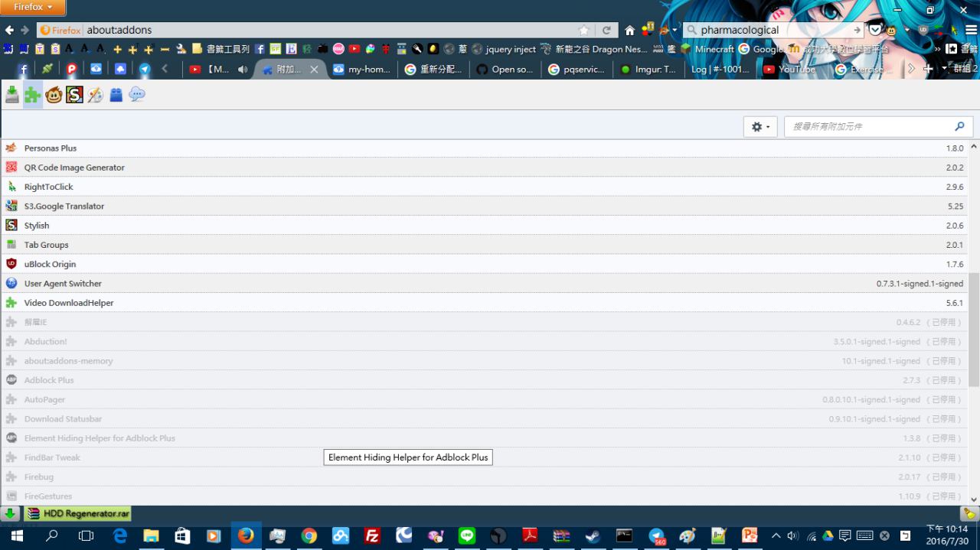Click the add-ons search field
This screenshot has height=550, width=980.
[871, 127]
